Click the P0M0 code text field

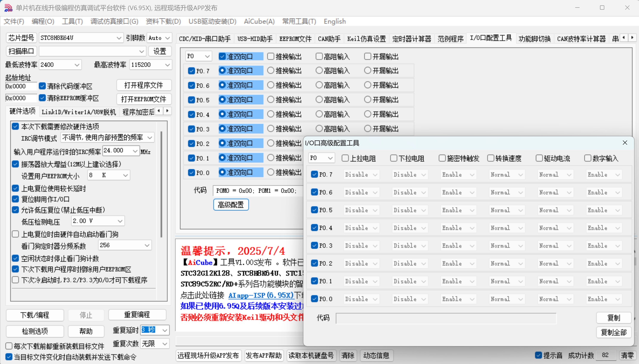point(258,191)
